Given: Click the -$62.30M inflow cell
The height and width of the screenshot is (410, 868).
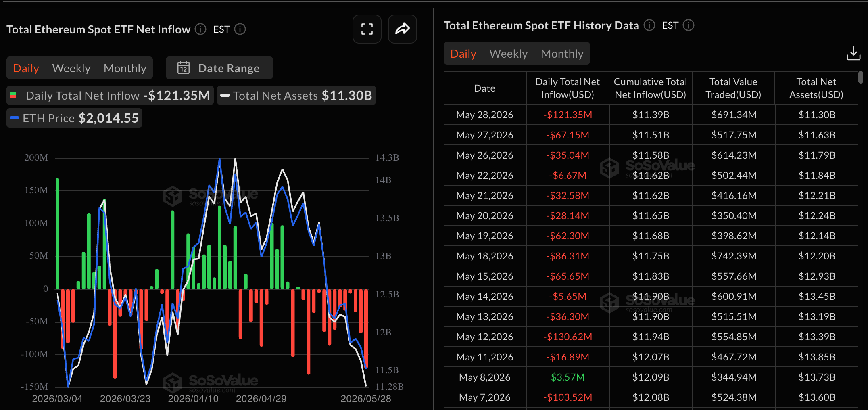Looking at the screenshot, I should [x=568, y=236].
